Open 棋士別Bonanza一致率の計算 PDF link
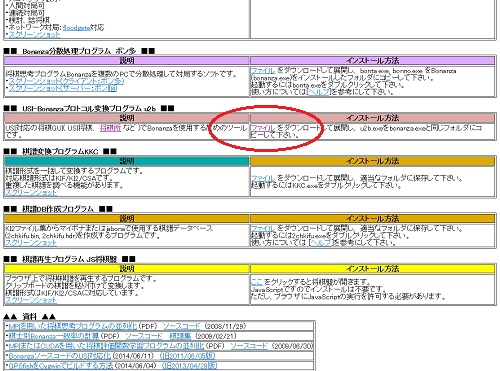Viewport: 500px width, 371px height. [x=54, y=336]
